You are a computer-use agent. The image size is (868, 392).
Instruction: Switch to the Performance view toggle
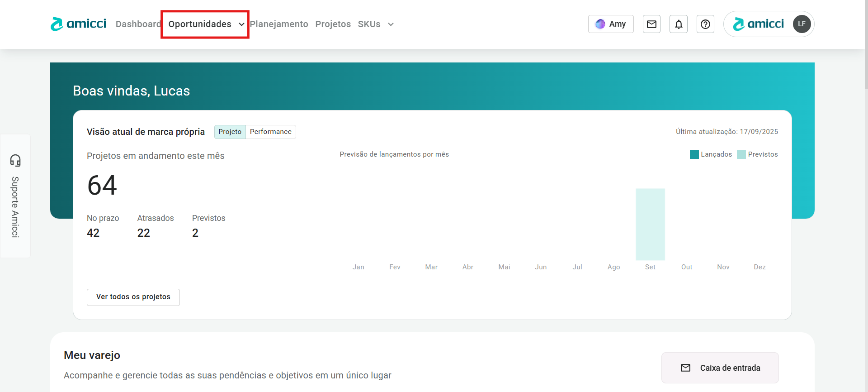coord(270,132)
